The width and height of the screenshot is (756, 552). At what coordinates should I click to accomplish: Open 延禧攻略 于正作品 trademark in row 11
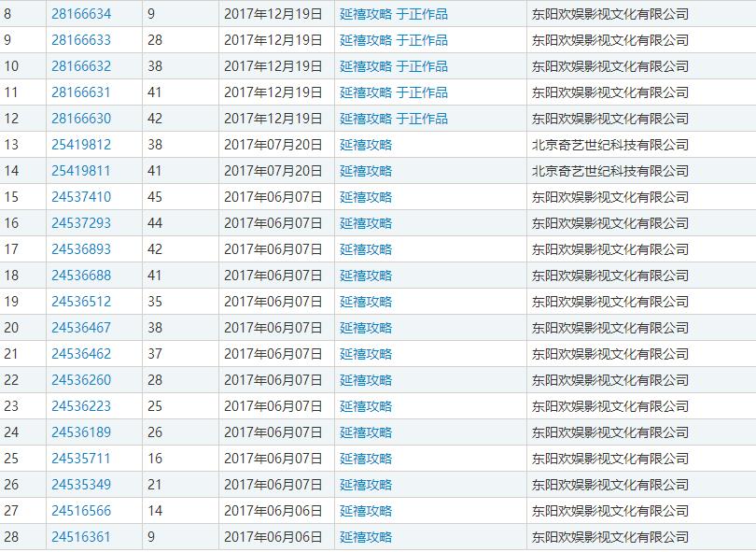tap(394, 92)
